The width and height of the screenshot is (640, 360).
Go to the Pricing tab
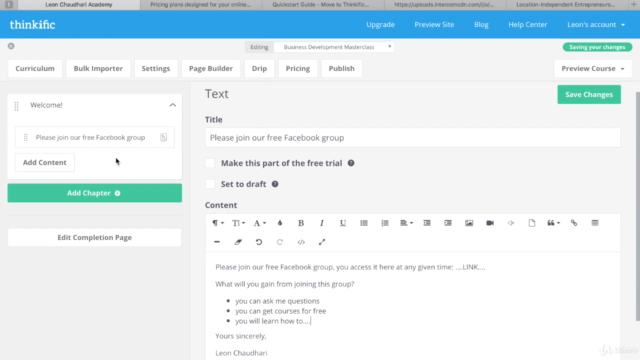coord(298,69)
